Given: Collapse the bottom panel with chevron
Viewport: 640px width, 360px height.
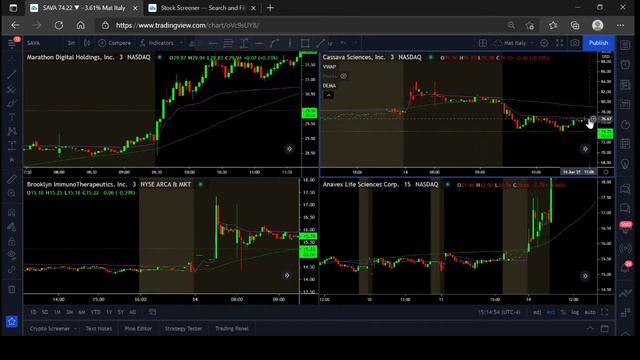Looking at the screenshot, I should (x=590, y=329).
